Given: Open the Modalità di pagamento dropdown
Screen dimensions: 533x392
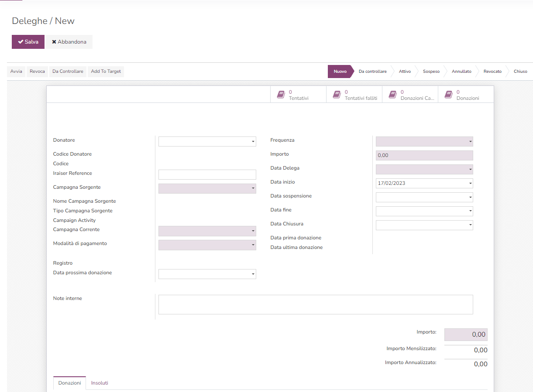Looking at the screenshot, I should 207,245.
